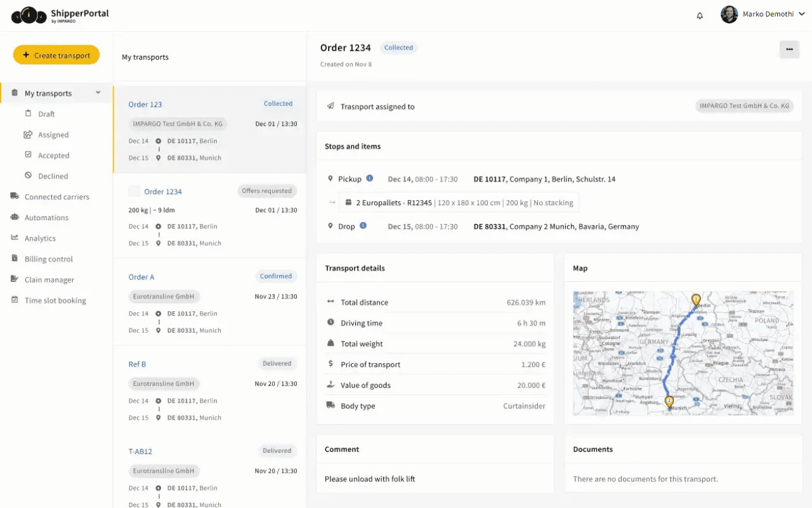Viewport: 812px width, 508px height.
Task: Click the Billing control document icon
Action: 15,258
